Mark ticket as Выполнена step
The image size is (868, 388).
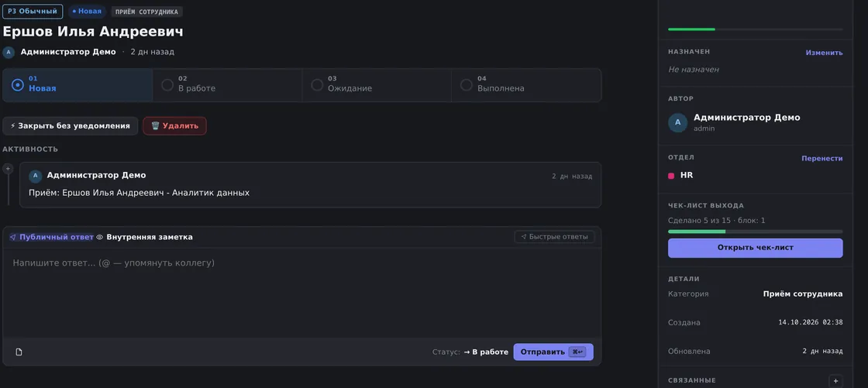[526, 84]
